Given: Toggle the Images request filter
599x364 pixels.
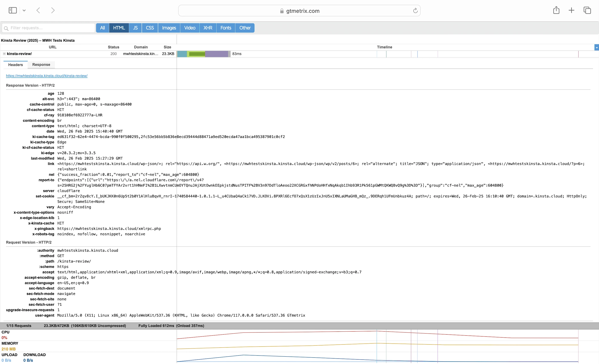Looking at the screenshot, I should [x=169, y=28].
